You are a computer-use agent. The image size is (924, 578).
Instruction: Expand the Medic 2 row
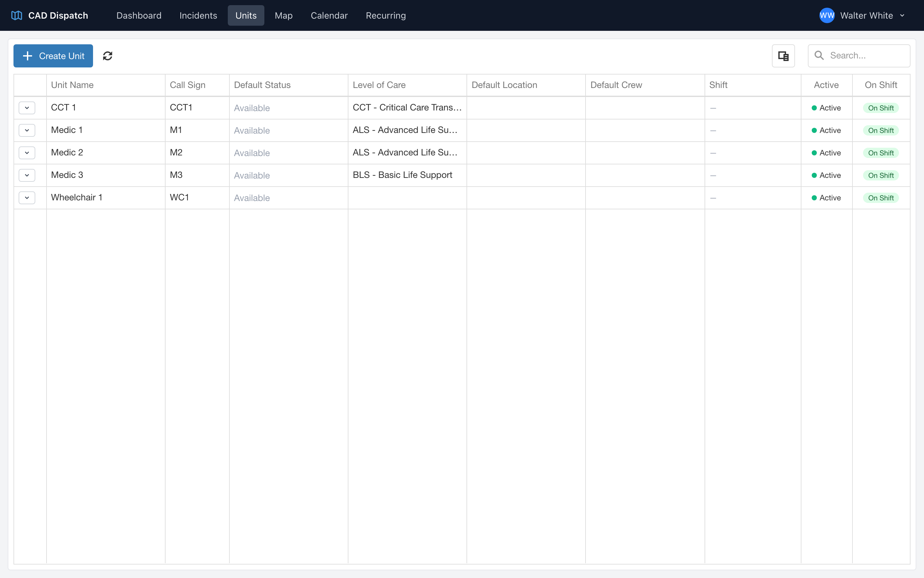pyautogui.click(x=27, y=153)
